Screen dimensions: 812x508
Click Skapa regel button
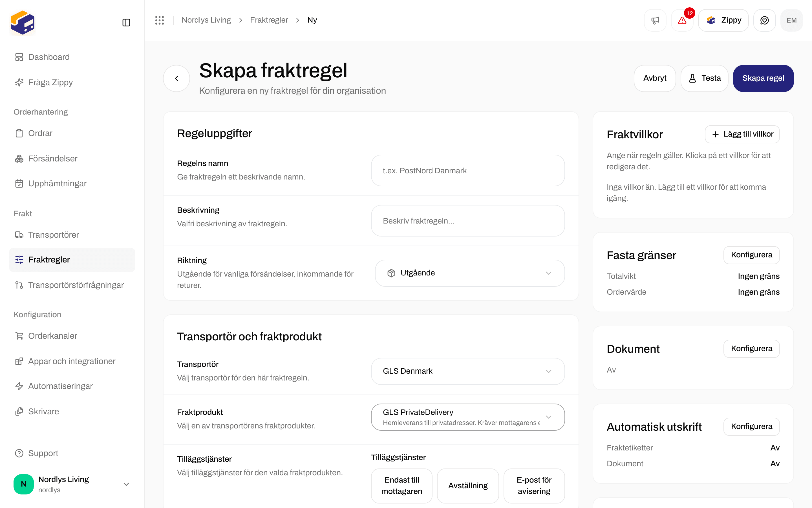click(763, 78)
